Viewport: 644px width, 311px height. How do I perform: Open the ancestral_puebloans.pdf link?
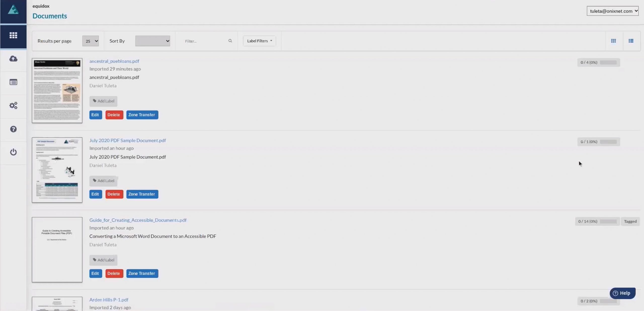click(x=114, y=61)
